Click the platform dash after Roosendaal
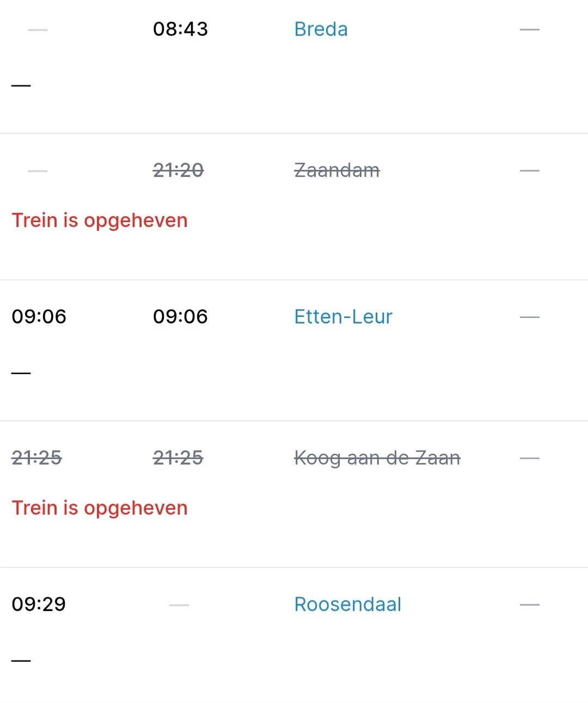Viewport: 588px width, 703px height. 529,604
